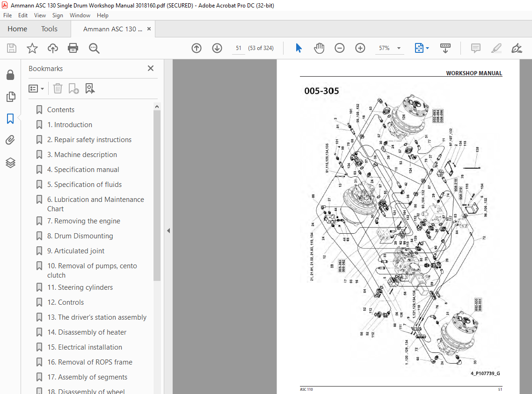
Task: Jump to 7. Removing the engine
Action: pos(84,221)
